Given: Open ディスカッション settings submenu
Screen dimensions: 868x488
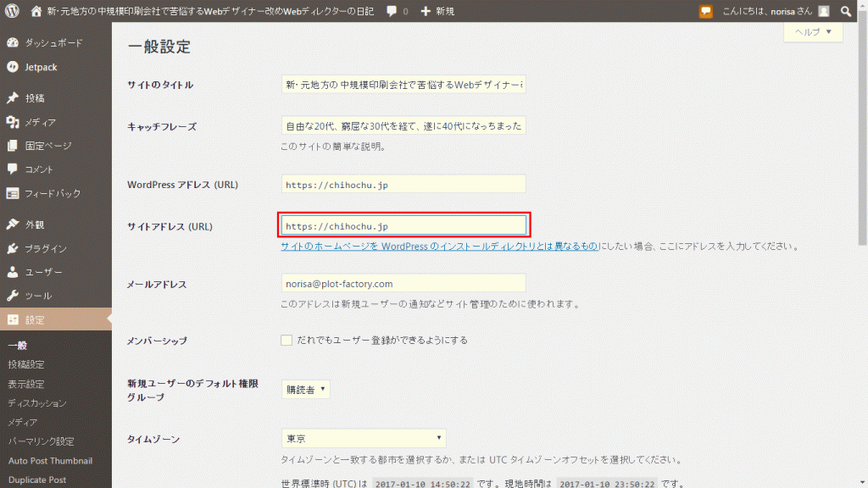Looking at the screenshot, I should click(37, 403).
